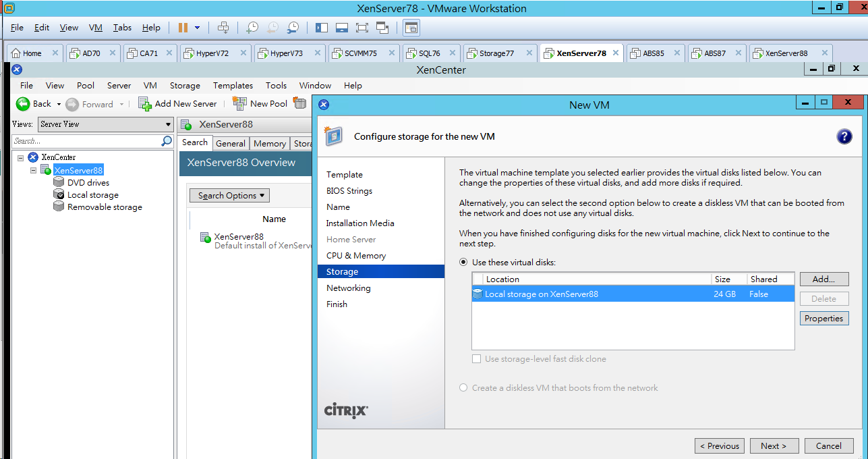Click the XenCenter search input field
The image size is (868, 459).
(86, 141)
